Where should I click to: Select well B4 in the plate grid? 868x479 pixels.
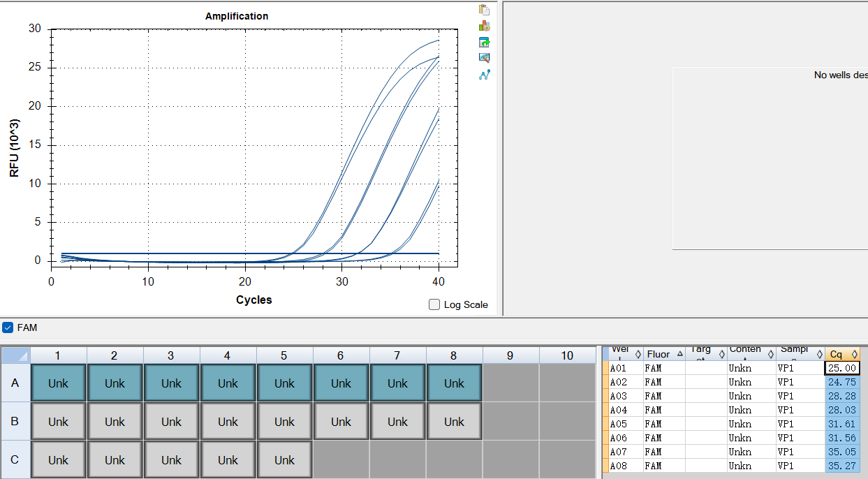click(228, 422)
